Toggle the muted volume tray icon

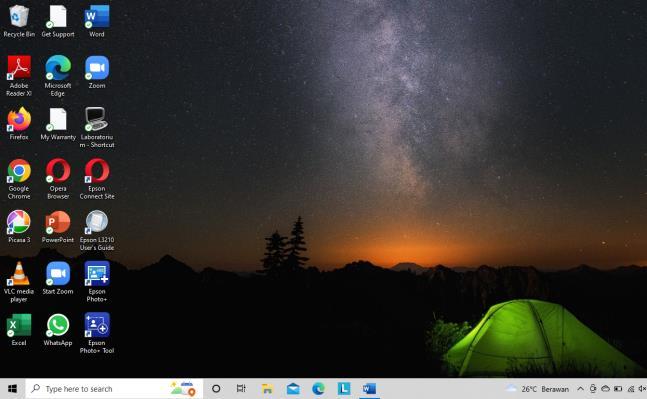pyautogui.click(x=642, y=389)
